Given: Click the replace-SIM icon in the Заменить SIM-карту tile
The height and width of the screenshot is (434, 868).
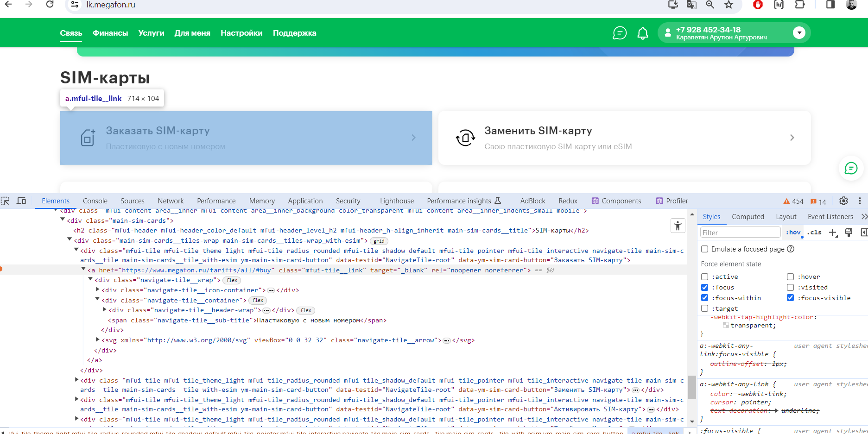Looking at the screenshot, I should (465, 138).
